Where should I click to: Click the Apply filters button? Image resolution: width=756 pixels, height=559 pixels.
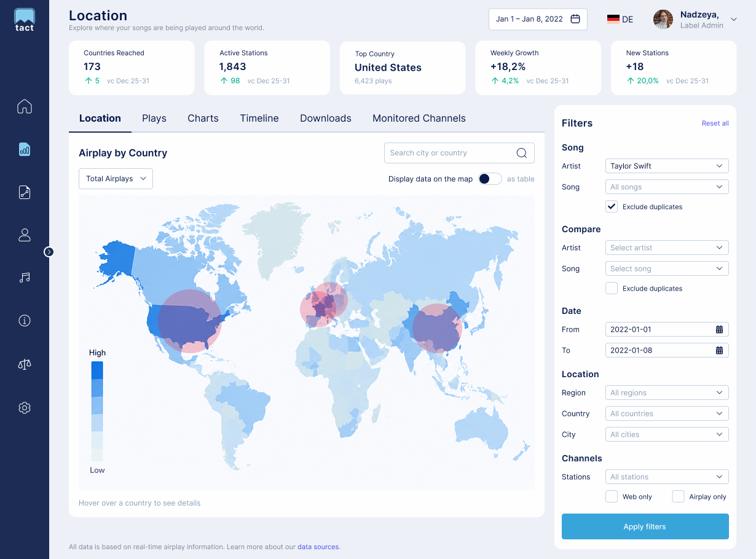[645, 526]
